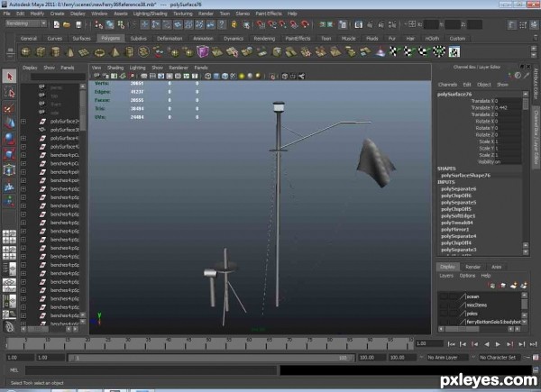Switch to the Render layer tab

point(472,267)
